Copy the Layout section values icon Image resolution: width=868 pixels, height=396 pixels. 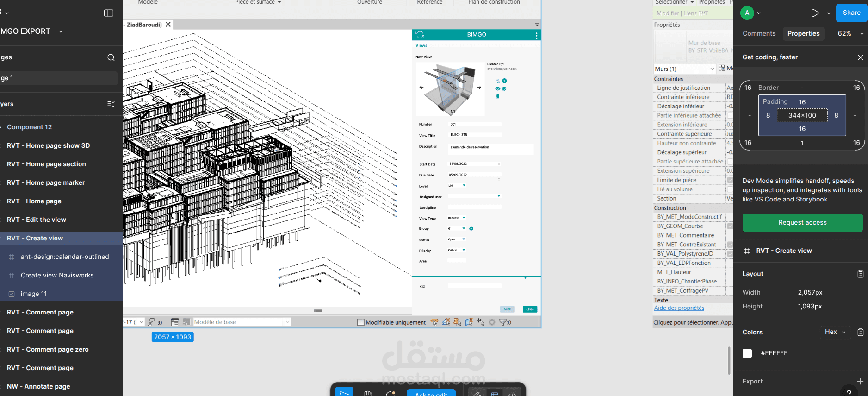(860, 274)
